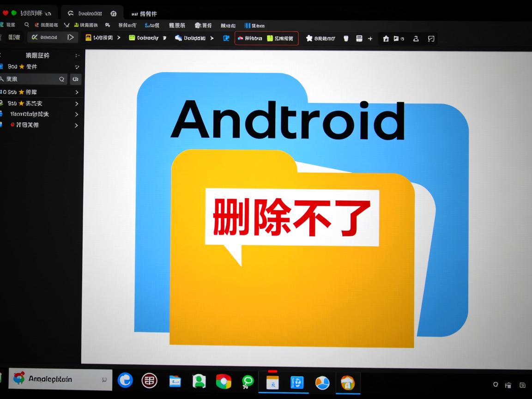Click the home icon in top toolbar
Image resolution: width=532 pixels, height=399 pixels.
click(x=386, y=39)
